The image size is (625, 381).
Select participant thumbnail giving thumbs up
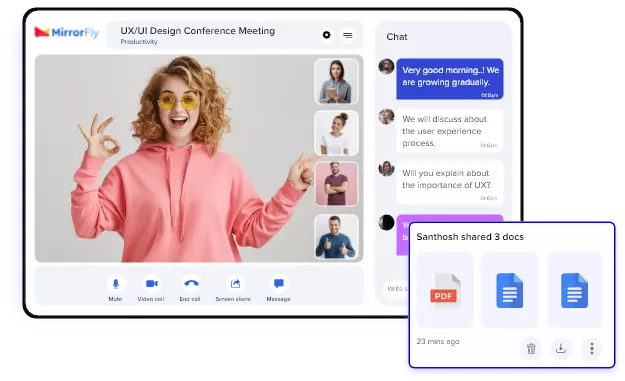click(x=336, y=237)
